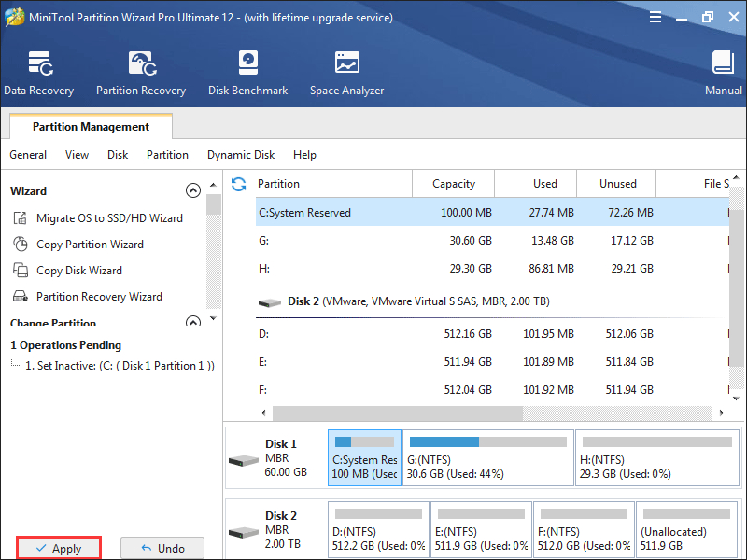The image size is (747, 560).
Task: Open the hamburger menu in title bar
Action: 655,18
